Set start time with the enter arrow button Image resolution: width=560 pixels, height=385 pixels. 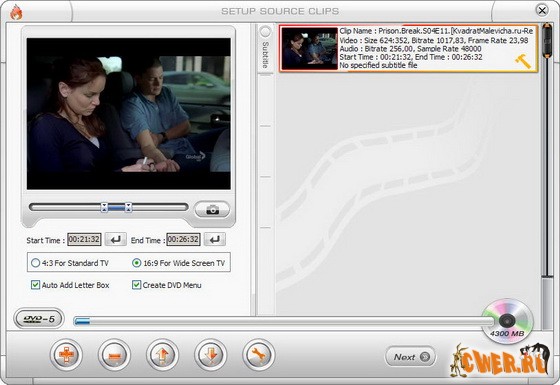116,240
